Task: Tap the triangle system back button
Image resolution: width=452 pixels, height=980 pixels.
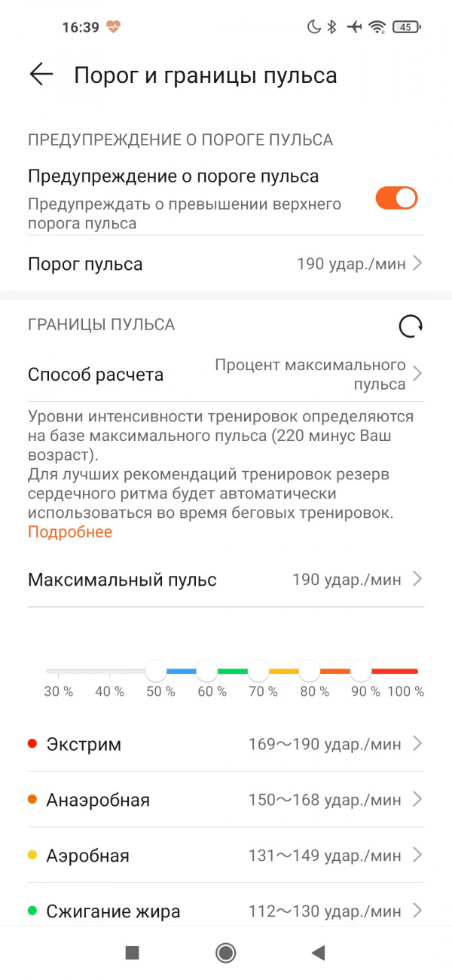Action: pos(318,953)
